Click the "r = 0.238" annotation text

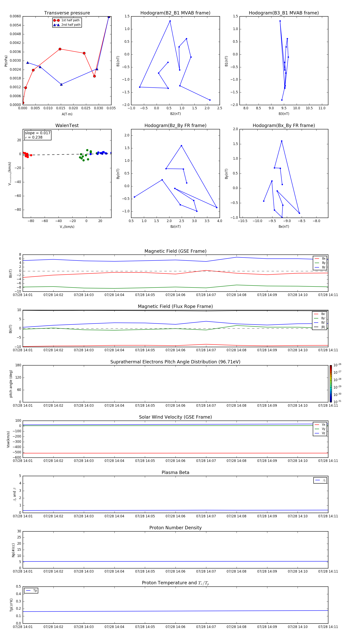coord(34,137)
